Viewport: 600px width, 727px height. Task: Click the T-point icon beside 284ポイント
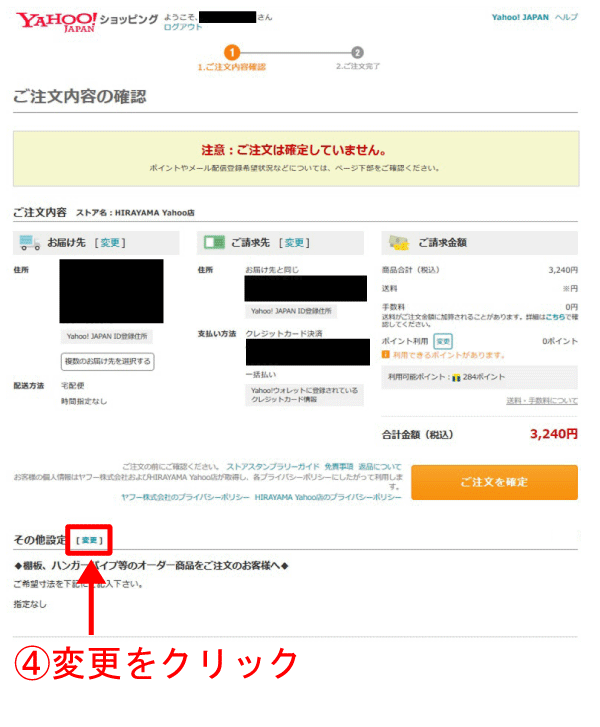tap(456, 377)
